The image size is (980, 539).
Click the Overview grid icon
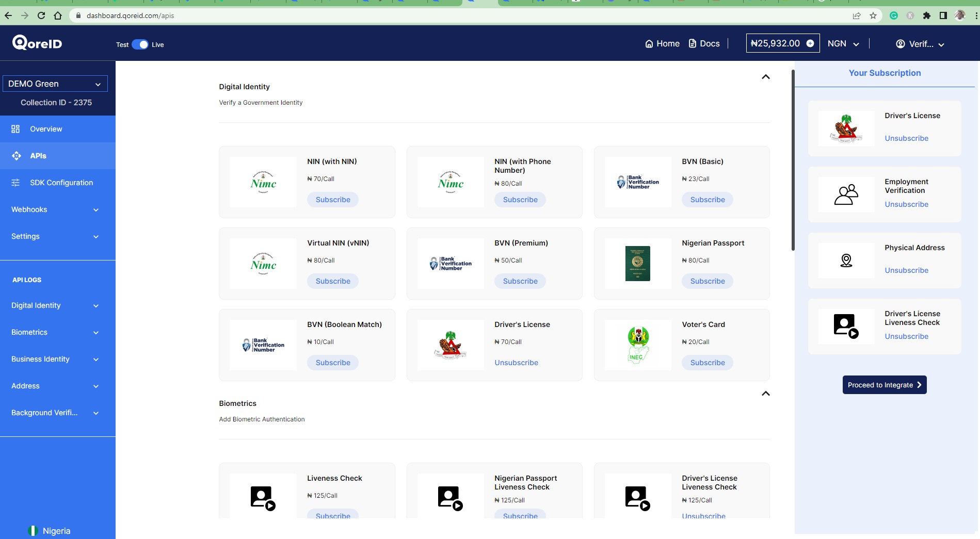pos(15,129)
